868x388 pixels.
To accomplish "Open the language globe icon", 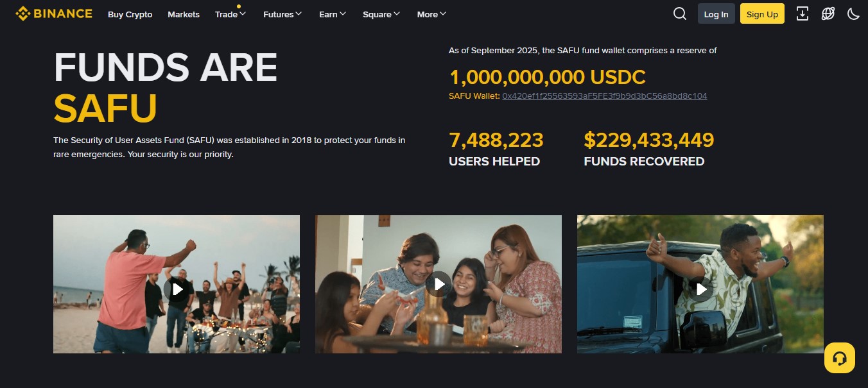I will (x=828, y=13).
